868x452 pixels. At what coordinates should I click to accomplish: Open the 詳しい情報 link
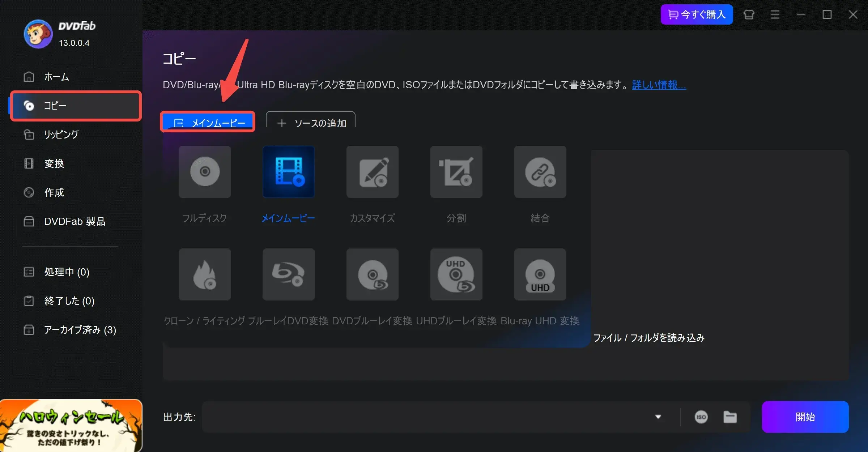[x=659, y=85]
